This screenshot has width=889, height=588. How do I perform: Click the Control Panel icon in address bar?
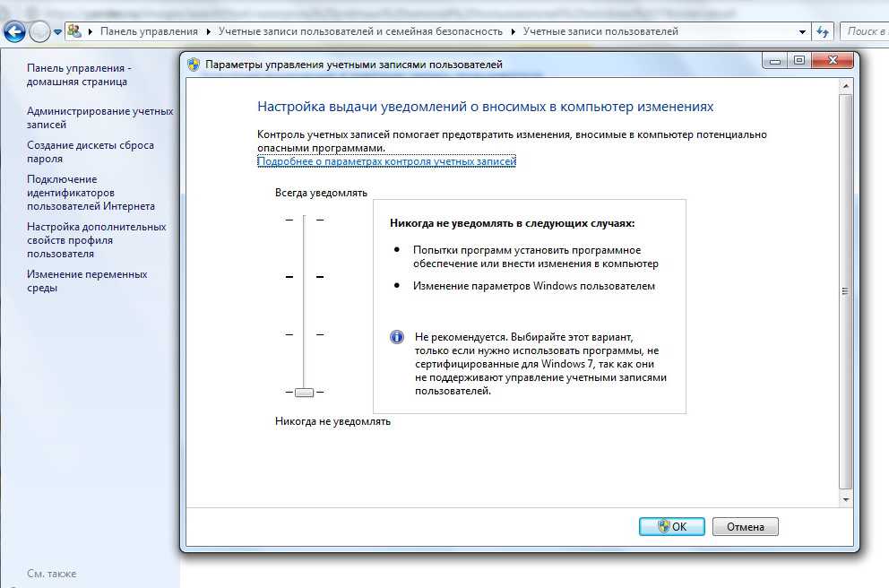point(75,31)
